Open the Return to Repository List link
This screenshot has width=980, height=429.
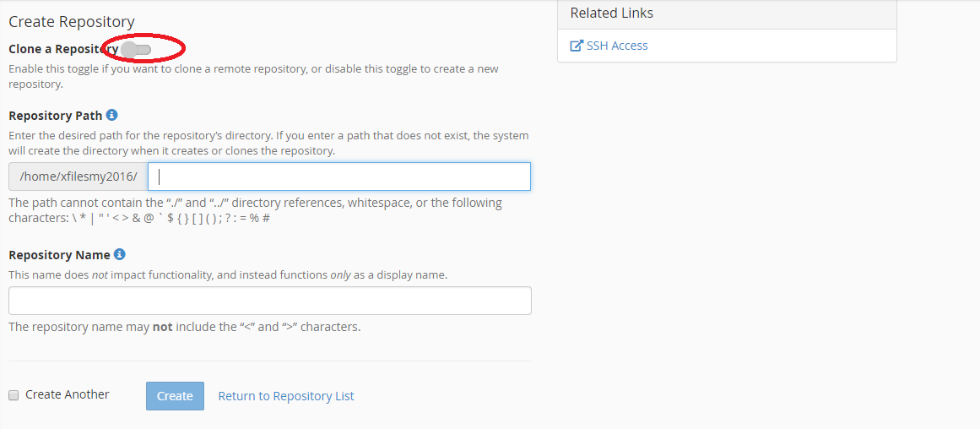(x=286, y=396)
